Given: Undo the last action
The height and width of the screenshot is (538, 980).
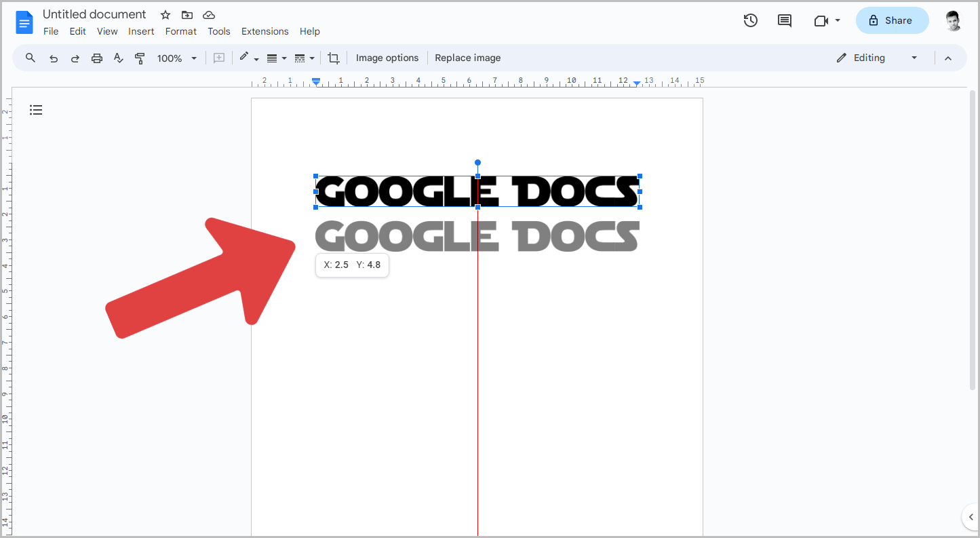Looking at the screenshot, I should click(x=53, y=58).
